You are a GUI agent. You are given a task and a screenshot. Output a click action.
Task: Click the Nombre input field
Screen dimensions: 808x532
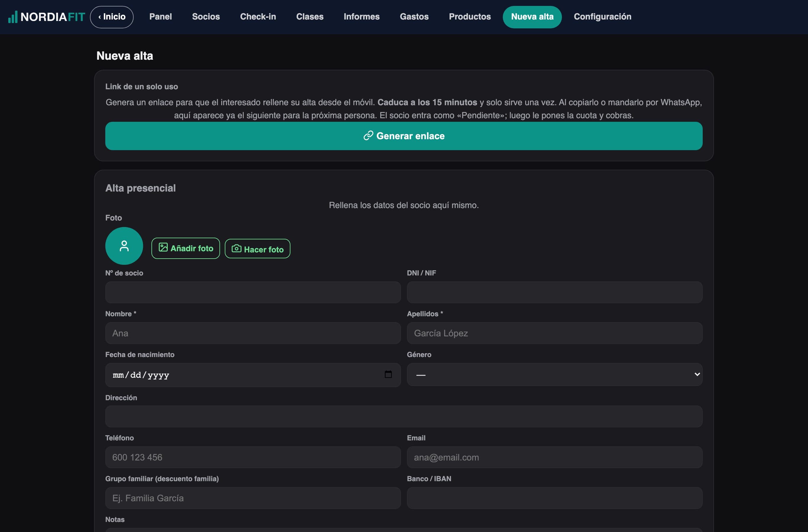tap(253, 333)
